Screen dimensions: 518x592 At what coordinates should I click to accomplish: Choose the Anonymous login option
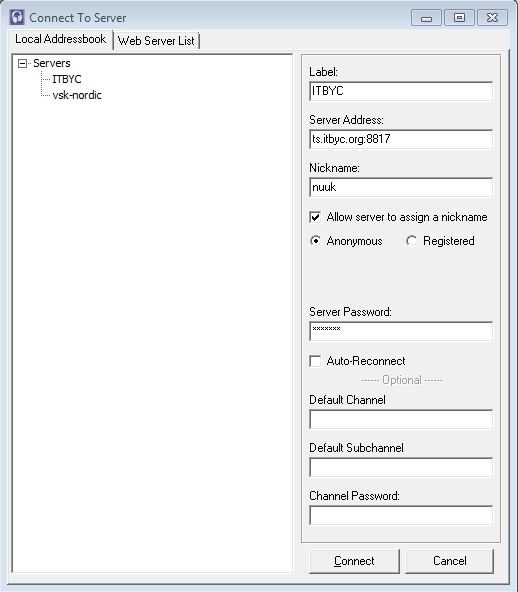pyautogui.click(x=315, y=241)
